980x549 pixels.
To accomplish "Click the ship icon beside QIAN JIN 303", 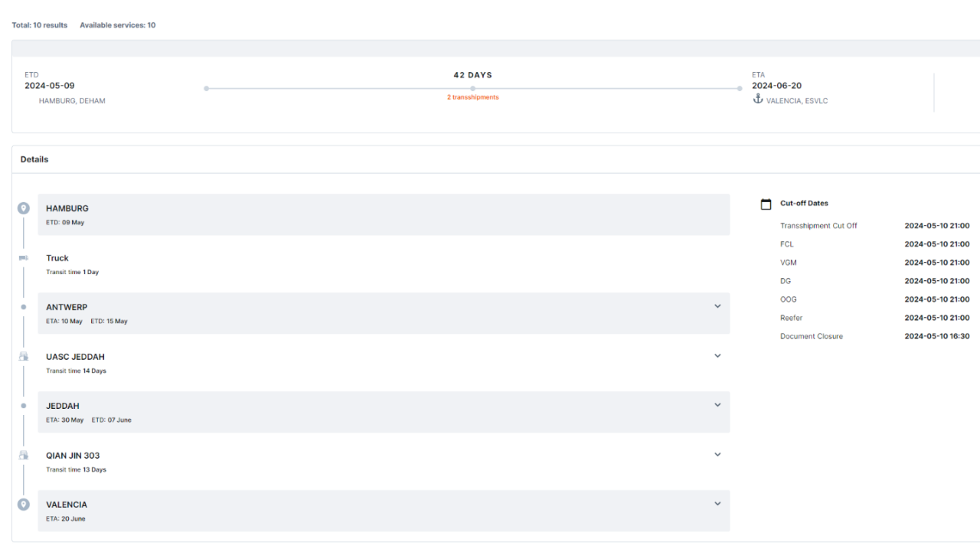I will pyautogui.click(x=23, y=454).
